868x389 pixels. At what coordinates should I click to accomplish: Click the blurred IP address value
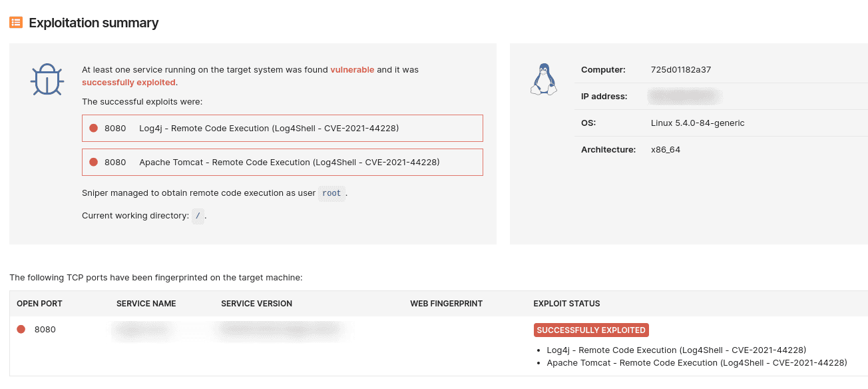click(x=685, y=97)
